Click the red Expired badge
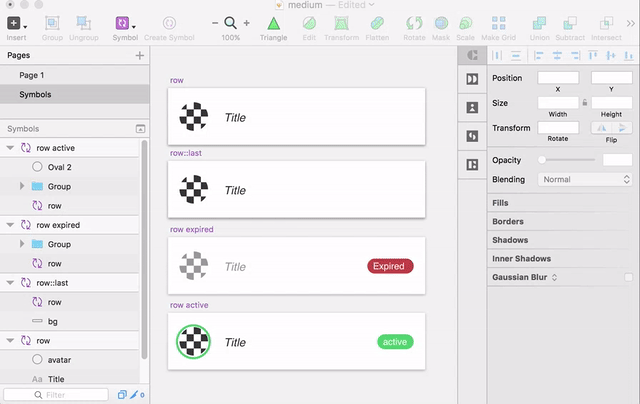This screenshot has width=640, height=404. click(x=390, y=266)
